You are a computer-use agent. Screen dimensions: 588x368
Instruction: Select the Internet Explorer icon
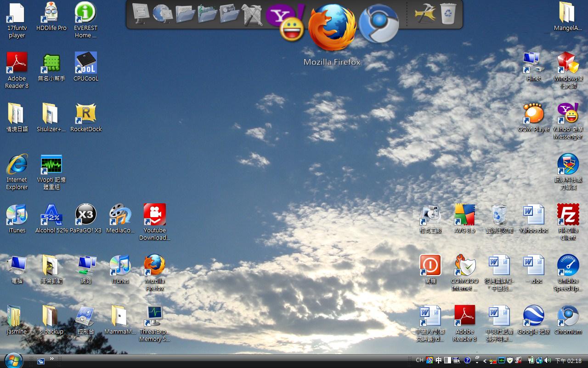(x=17, y=172)
